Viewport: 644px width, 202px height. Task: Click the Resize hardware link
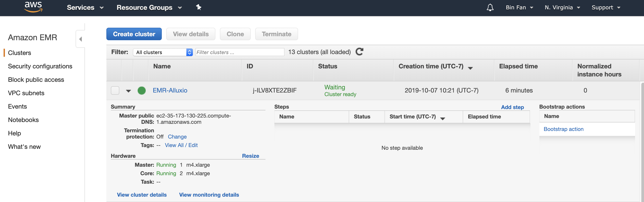pyautogui.click(x=250, y=156)
